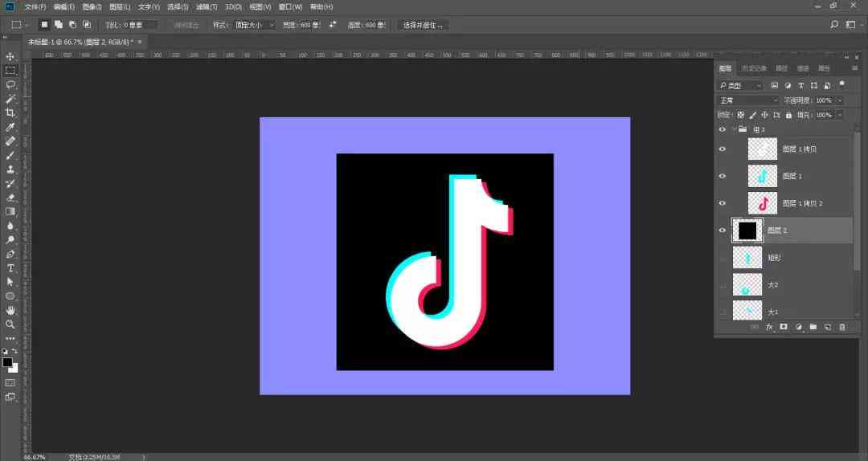Viewport: 868px width, 461px height.
Task: Hide layer 图层 1 拷贝 via eye icon
Action: pyautogui.click(x=722, y=149)
